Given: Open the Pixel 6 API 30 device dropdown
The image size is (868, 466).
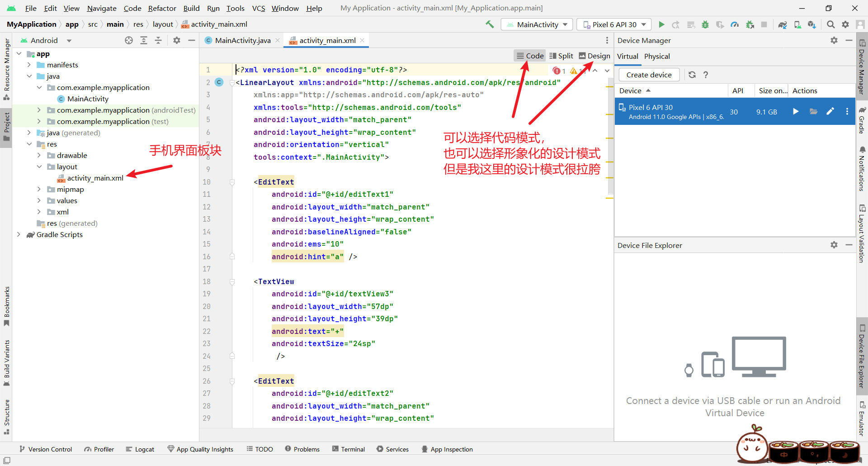Looking at the screenshot, I should [x=614, y=24].
